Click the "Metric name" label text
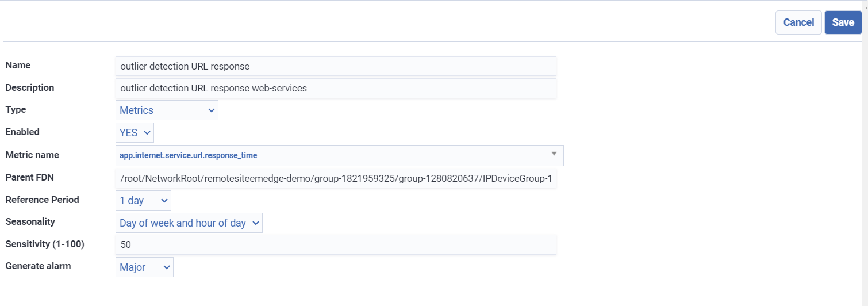868x306 pixels. (x=32, y=155)
